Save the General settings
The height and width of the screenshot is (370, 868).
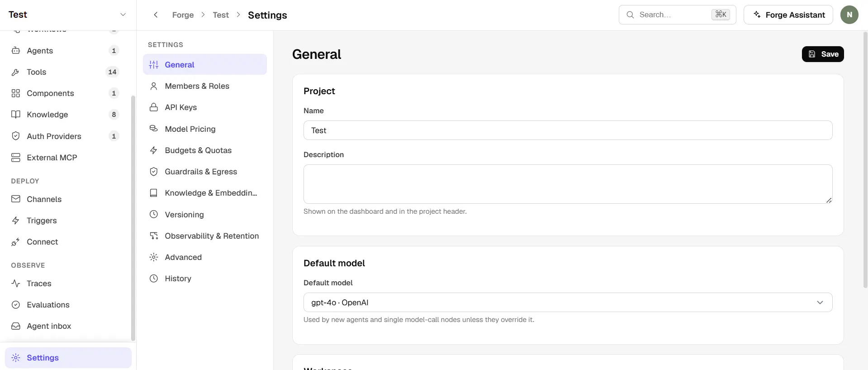[x=823, y=54]
